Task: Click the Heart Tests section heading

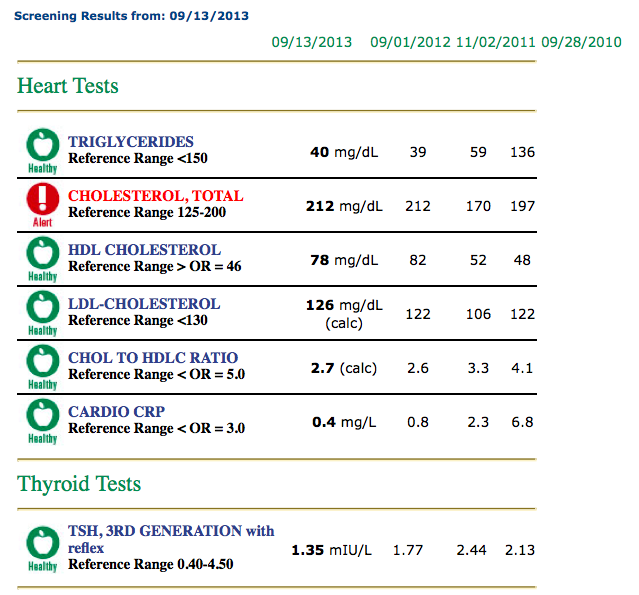Action: coord(68,86)
